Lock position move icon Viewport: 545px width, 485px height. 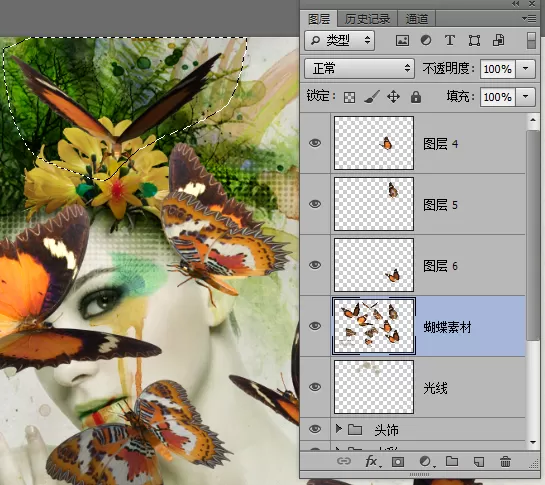(393, 97)
